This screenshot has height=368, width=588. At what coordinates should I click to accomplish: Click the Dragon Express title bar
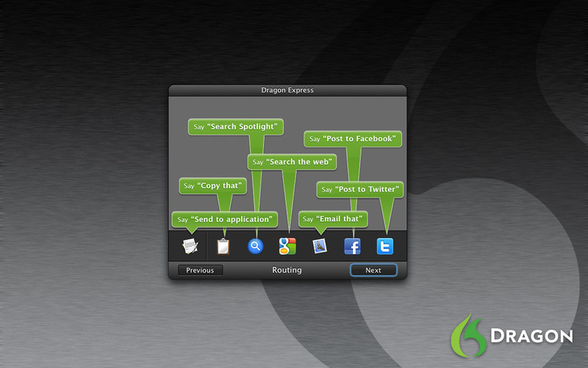tap(287, 91)
